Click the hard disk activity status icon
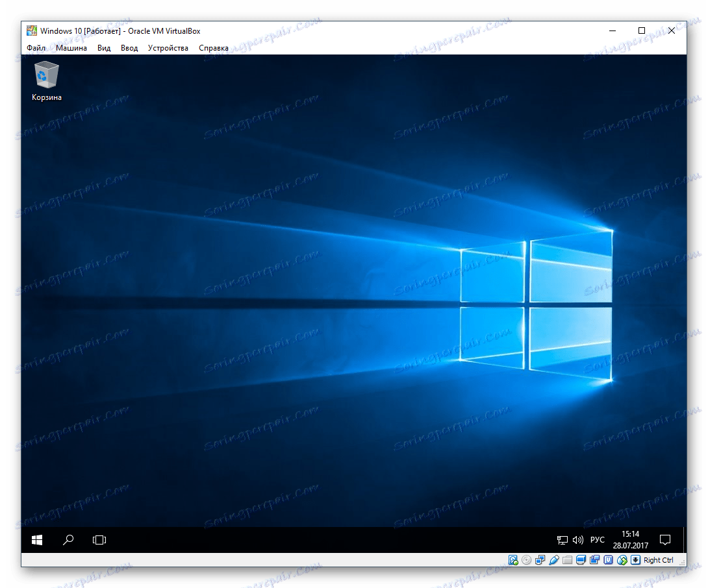 pyautogui.click(x=513, y=560)
